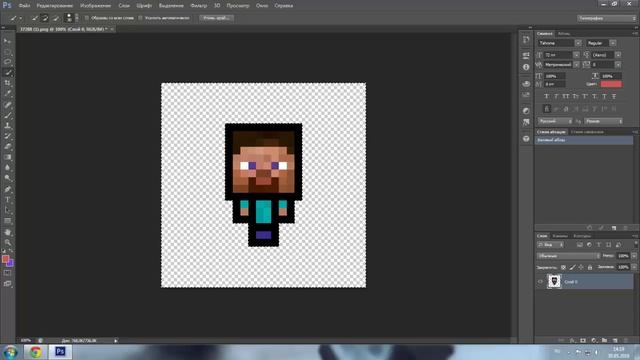This screenshot has width=640, height=360.
Task: Add a layer mask from Layers panel footer
Action: [583, 340]
